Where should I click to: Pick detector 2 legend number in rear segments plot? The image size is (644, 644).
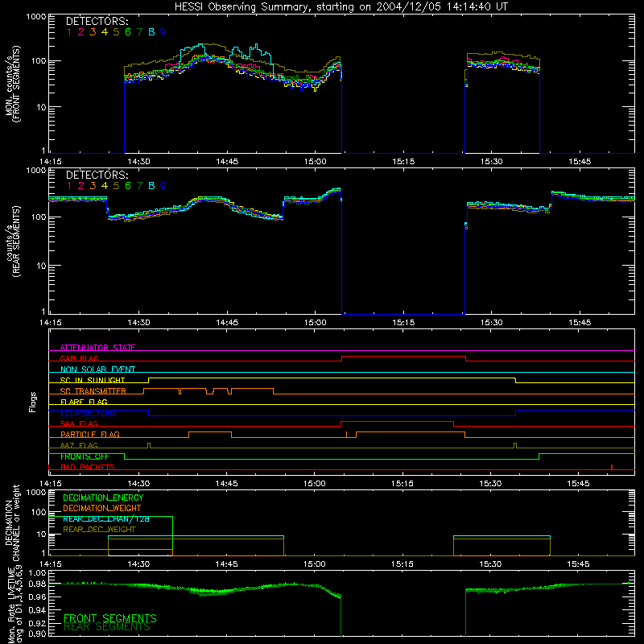(x=81, y=186)
